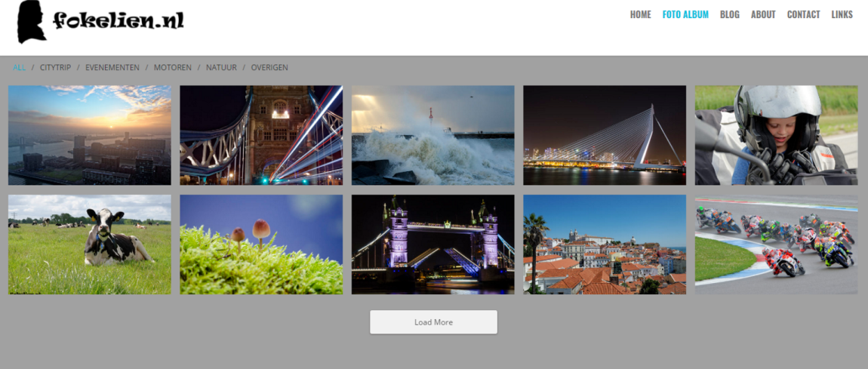Filter photos by MOTOREN
The height and width of the screenshot is (369, 868).
[x=173, y=67]
